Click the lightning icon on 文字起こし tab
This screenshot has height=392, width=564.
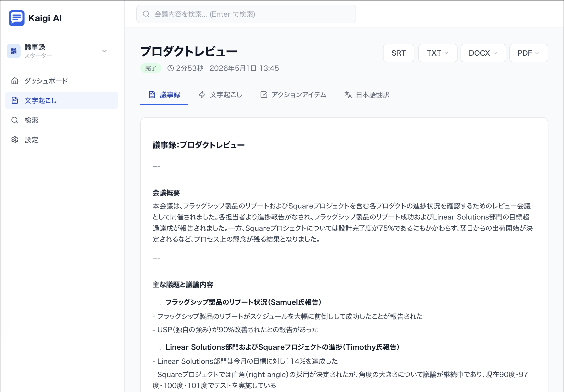pos(202,95)
